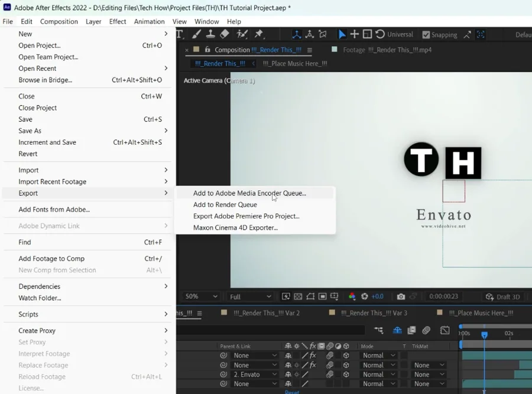Viewport: 532px width, 394px height.
Task: Click the Region of Interest icon
Action: [322, 297]
